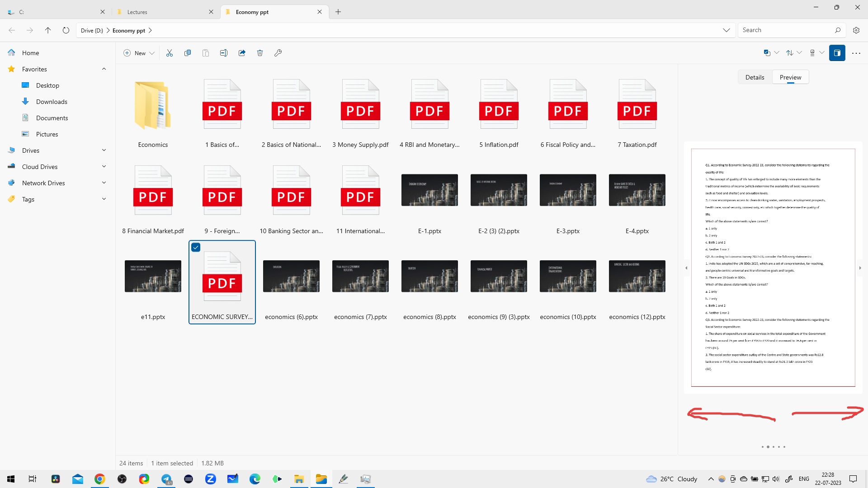
Task: Open properties with wrench icon
Action: point(278,53)
